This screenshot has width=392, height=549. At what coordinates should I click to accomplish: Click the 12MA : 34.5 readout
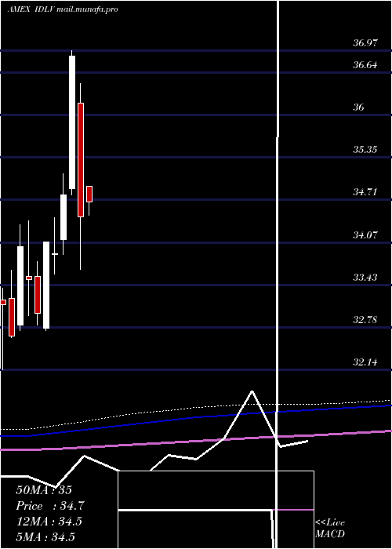(49, 522)
